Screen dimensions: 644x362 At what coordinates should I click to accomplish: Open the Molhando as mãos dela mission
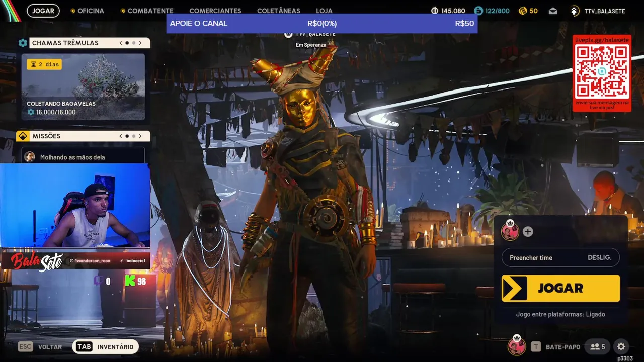(83, 156)
